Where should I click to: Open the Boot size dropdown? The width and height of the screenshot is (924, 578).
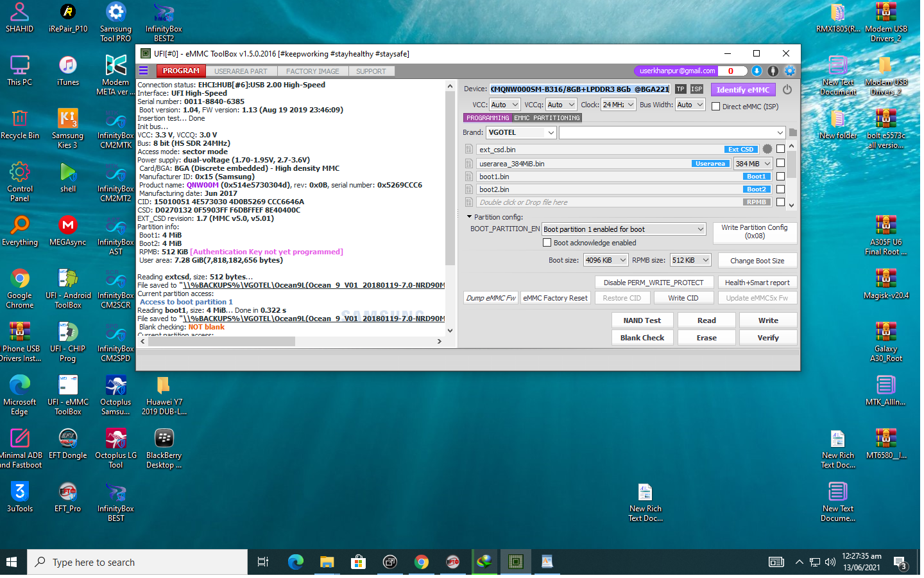click(x=606, y=260)
